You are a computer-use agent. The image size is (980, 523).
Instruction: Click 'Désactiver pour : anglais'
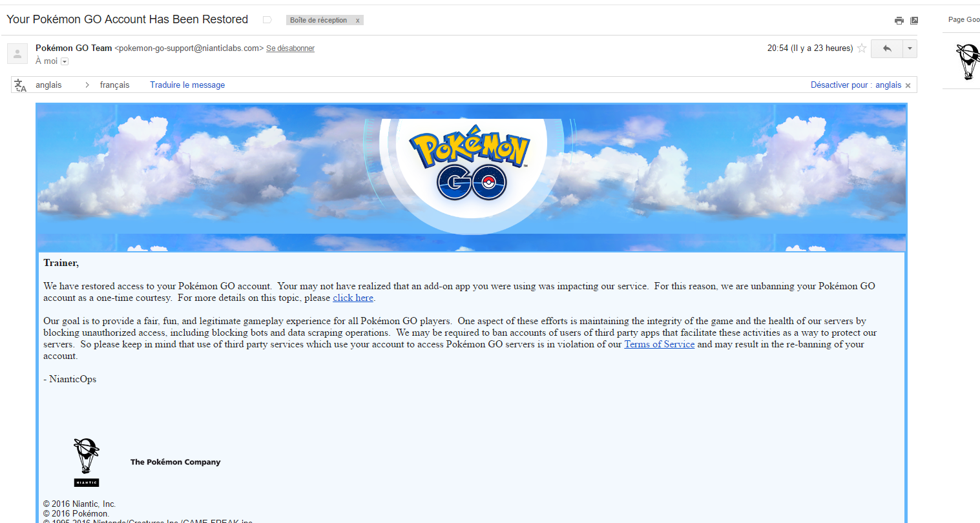point(856,85)
